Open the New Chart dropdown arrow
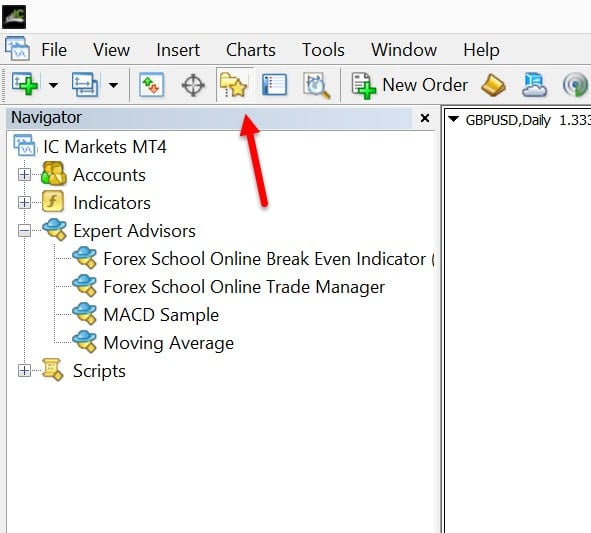The width and height of the screenshot is (591, 533). [54, 85]
